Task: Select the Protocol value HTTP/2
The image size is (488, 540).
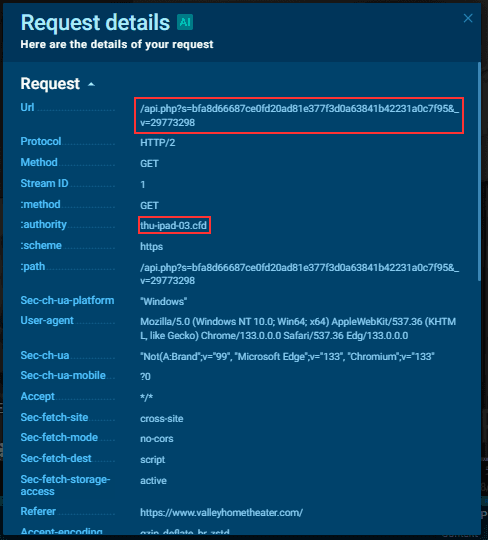Action: (x=157, y=143)
